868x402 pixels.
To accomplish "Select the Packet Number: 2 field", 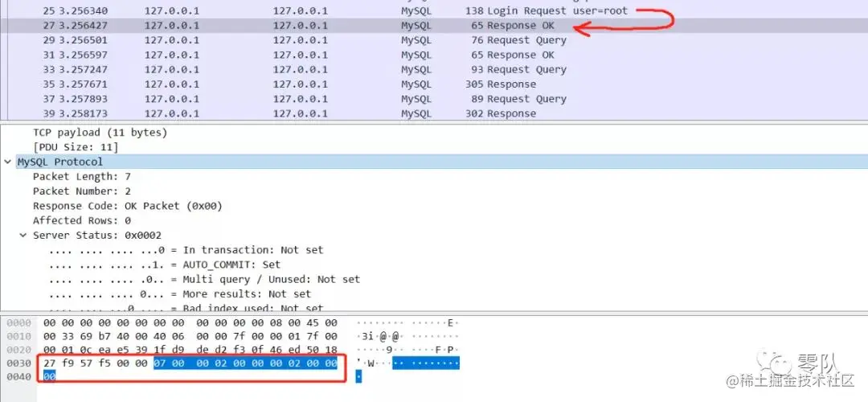I will pos(81,191).
